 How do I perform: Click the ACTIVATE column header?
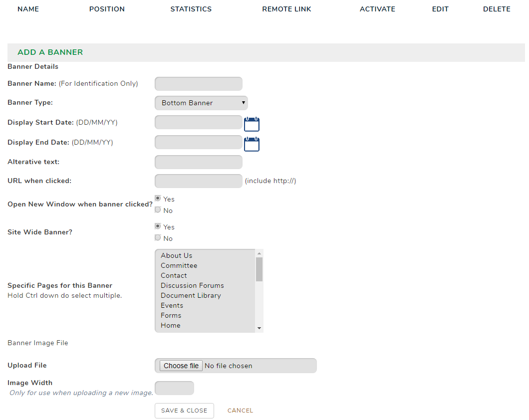click(x=377, y=9)
